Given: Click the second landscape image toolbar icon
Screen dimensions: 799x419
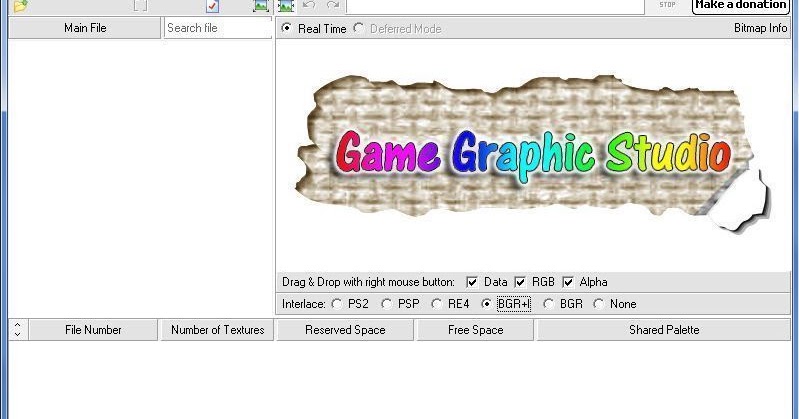Looking at the screenshot, I should [x=286, y=6].
